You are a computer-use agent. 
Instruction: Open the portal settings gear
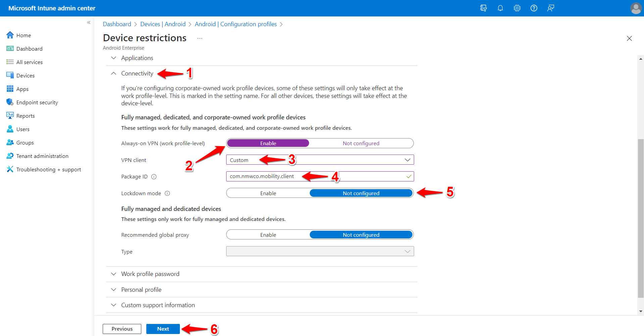[x=517, y=8]
